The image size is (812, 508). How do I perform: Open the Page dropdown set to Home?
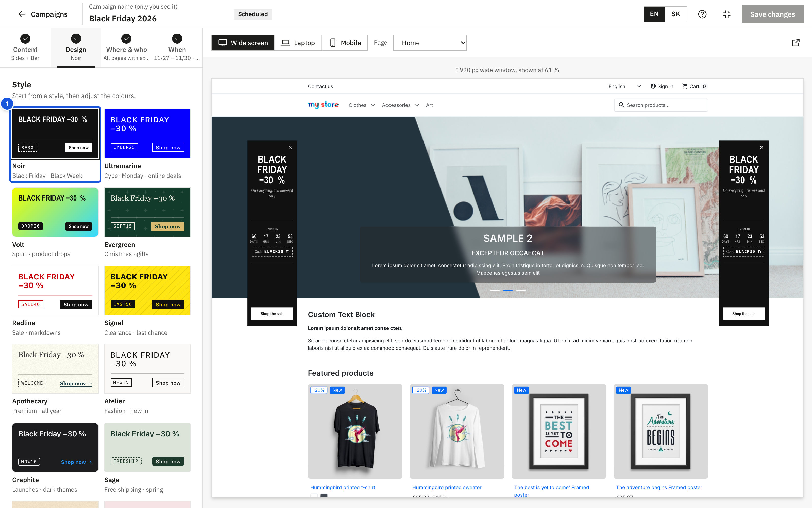pos(430,43)
